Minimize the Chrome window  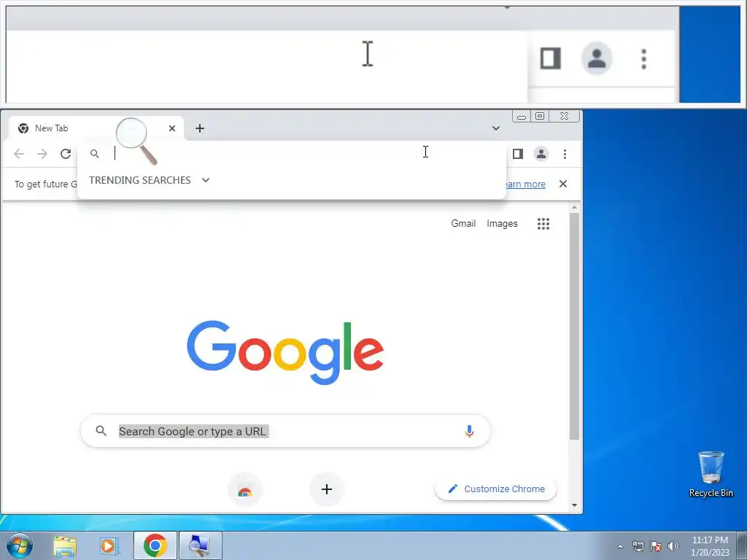coord(521,116)
